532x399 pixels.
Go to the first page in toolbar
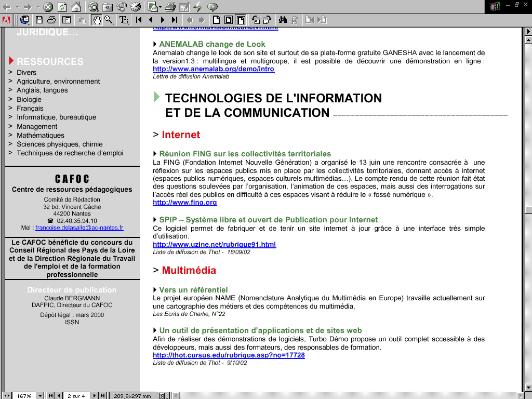point(139,20)
